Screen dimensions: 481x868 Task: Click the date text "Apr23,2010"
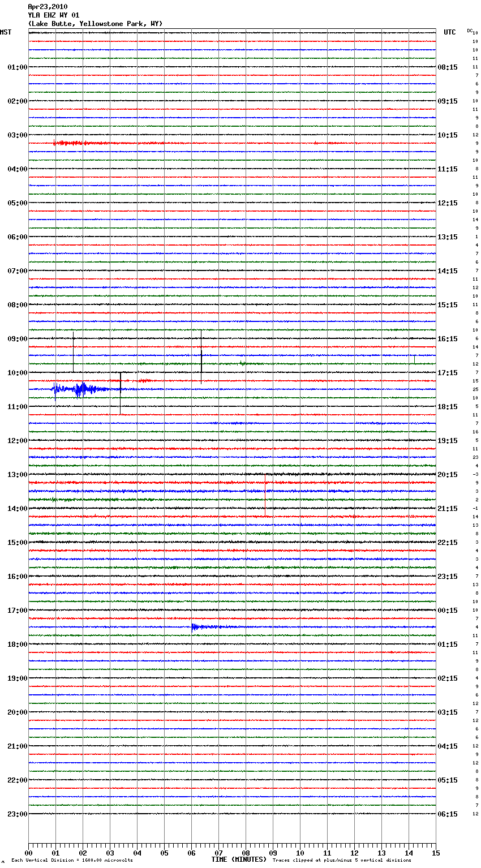pyautogui.click(x=48, y=7)
